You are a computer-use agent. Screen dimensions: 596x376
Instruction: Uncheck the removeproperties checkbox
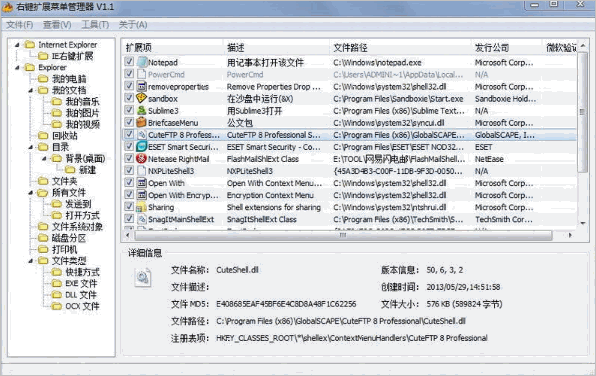129,86
